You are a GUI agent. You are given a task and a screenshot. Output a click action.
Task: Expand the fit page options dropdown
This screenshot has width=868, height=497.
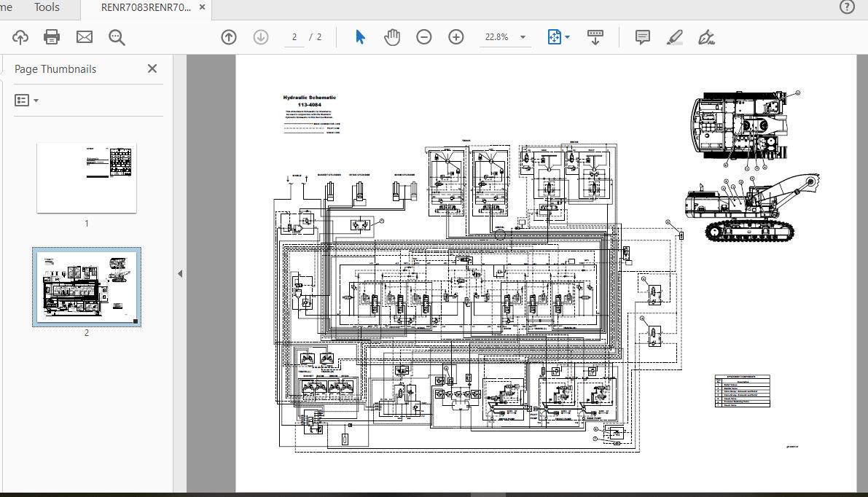(x=567, y=37)
